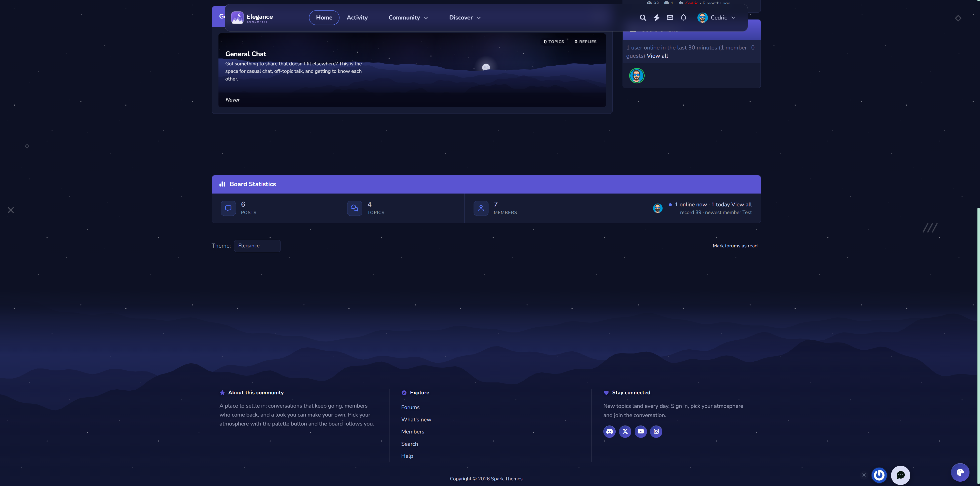
Task: Click the Elegance Community logo
Action: coord(252,17)
